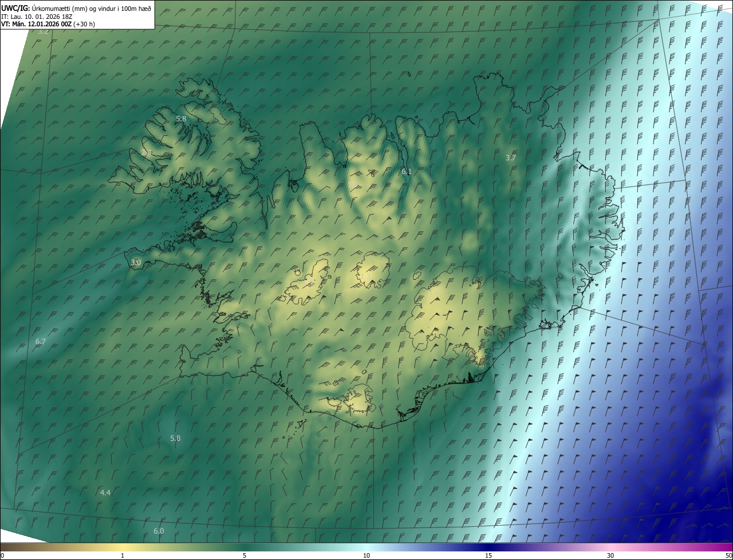Viewport: 733px width, 560px height.
Task: Click the colorbar tick label 10
Action: (x=366, y=555)
